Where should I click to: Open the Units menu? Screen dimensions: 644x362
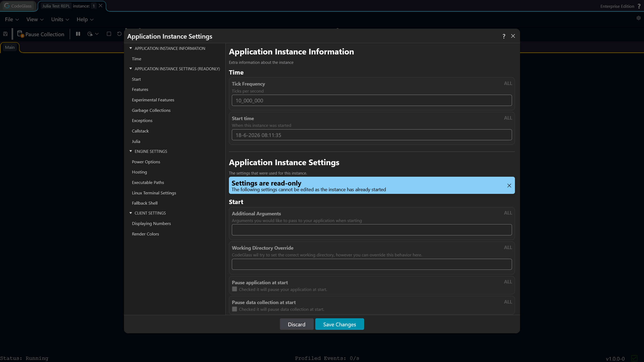[x=60, y=19]
